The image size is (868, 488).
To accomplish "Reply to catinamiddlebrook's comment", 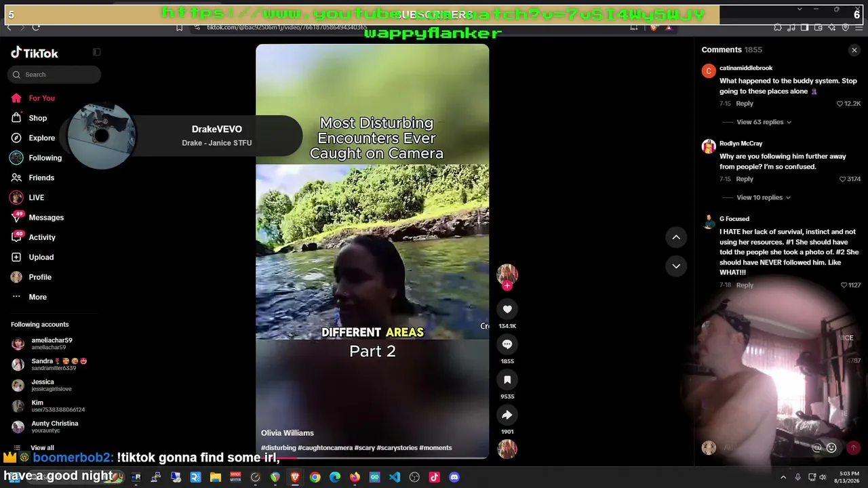I will pyautogui.click(x=745, y=104).
